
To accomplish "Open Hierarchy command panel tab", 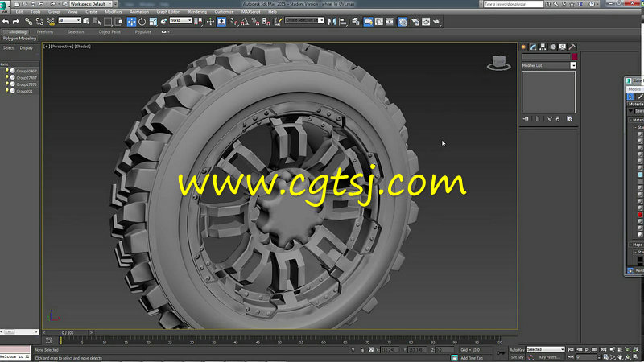I will pos(543,47).
